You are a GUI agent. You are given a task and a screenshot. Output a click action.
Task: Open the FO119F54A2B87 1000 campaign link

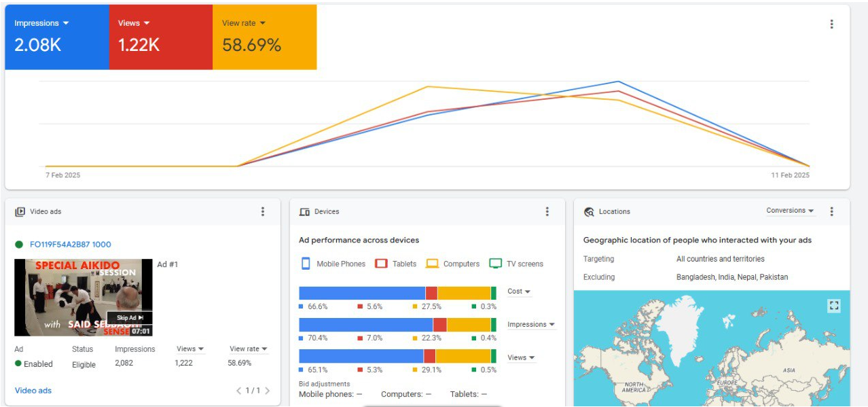click(x=70, y=245)
